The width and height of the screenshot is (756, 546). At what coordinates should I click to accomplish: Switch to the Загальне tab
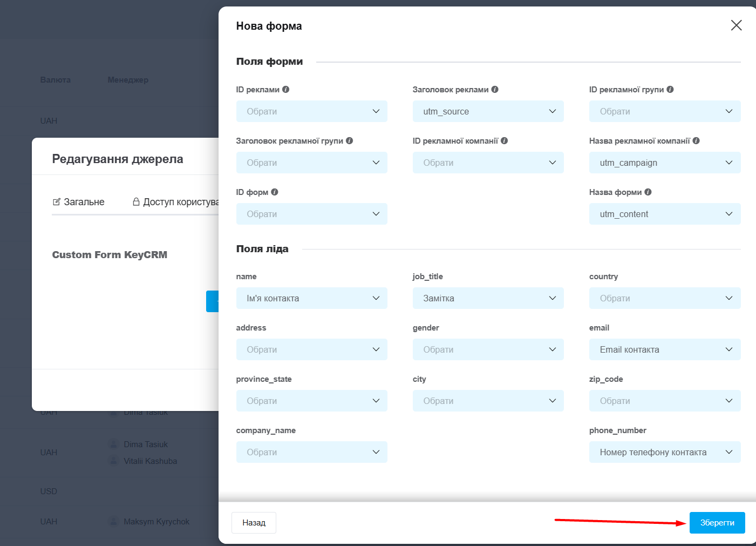79,202
